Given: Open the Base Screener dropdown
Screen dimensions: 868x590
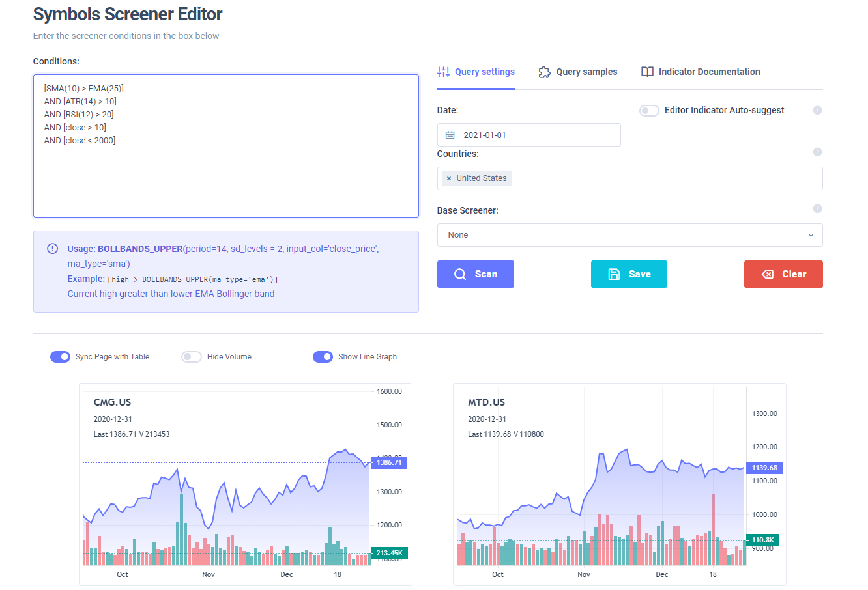Looking at the screenshot, I should [629, 235].
